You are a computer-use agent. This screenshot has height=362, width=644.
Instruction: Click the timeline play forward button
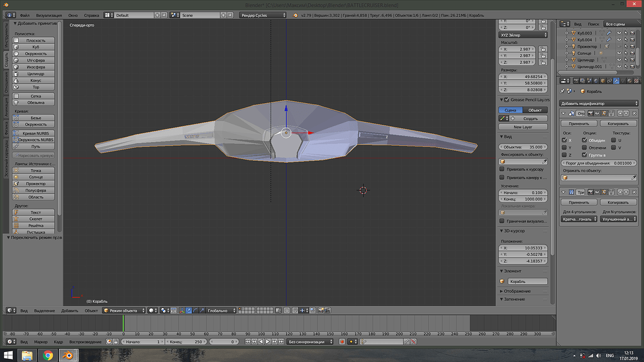(268, 342)
